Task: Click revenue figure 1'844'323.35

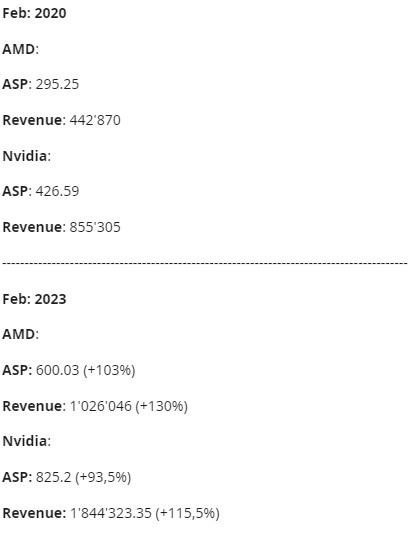Action: (x=111, y=513)
